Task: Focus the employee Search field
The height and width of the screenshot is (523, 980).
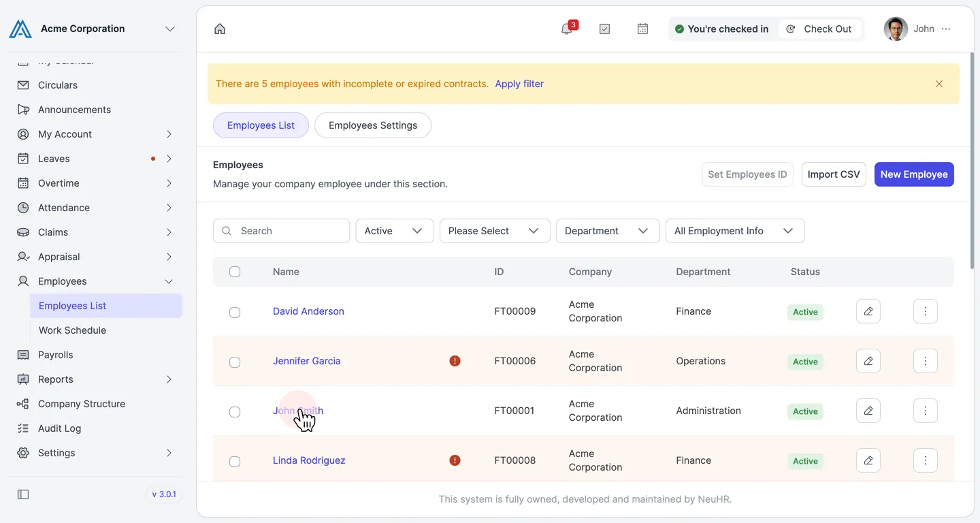Action: point(282,231)
